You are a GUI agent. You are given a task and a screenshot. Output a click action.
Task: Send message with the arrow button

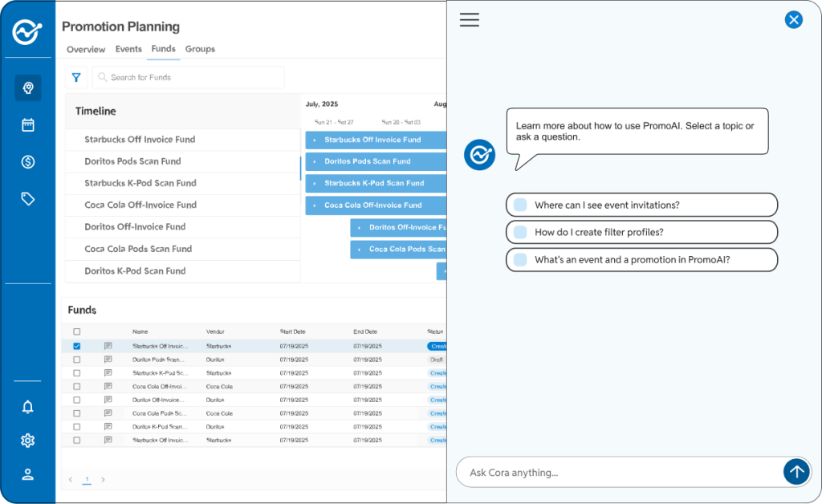796,472
